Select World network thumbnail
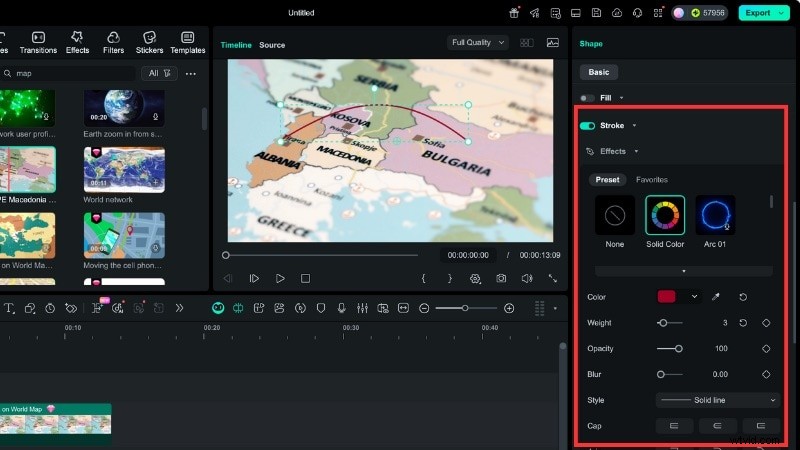800x450 pixels. point(124,170)
